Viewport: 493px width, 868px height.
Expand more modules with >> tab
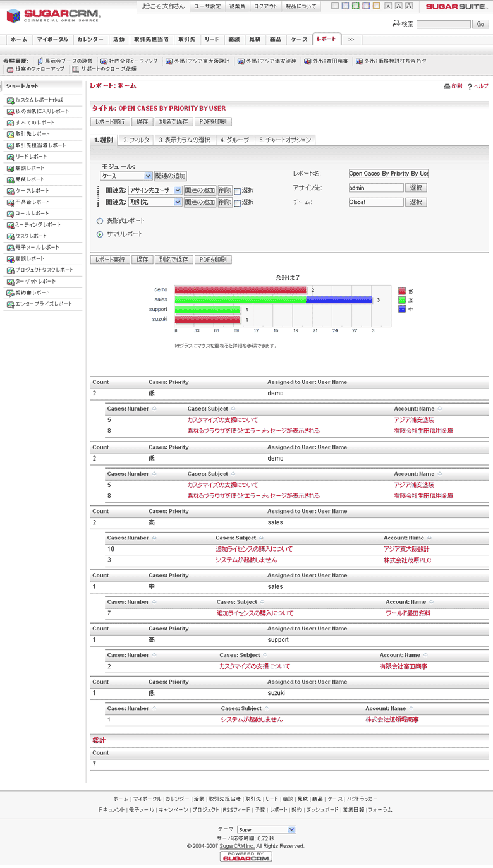point(351,39)
